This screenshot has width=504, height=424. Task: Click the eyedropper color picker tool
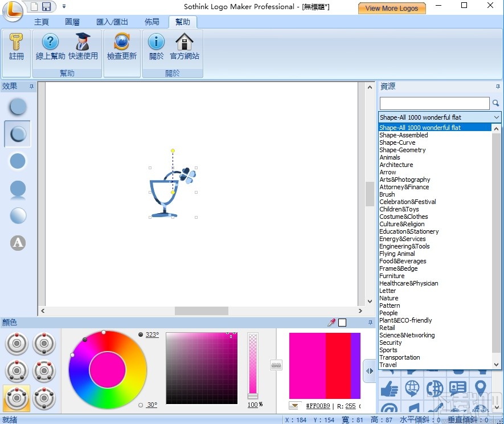click(x=331, y=322)
